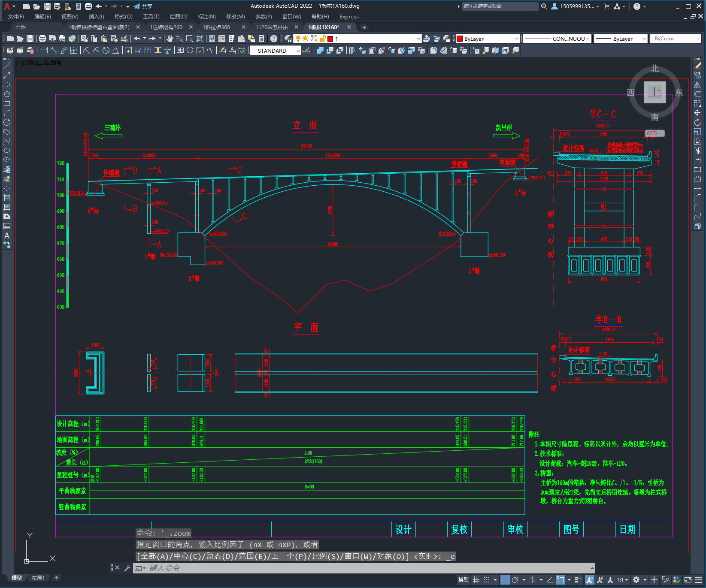Toggle object snap tracking in the status bar

point(550,580)
